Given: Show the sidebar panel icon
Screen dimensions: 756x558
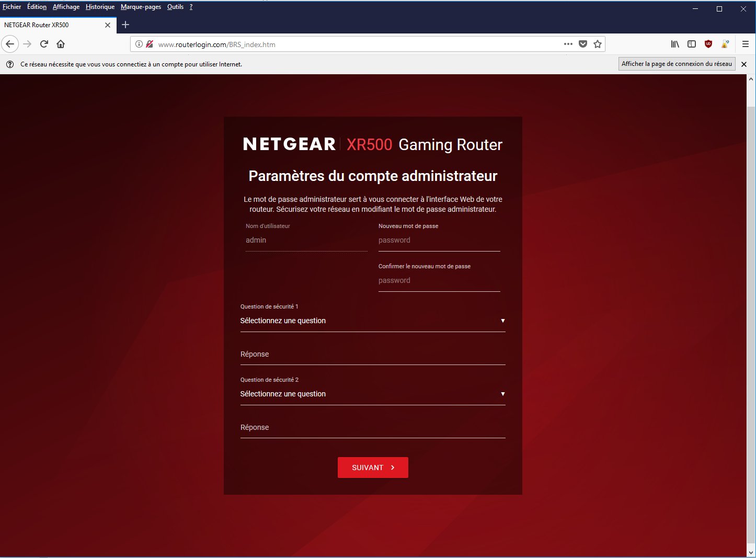Looking at the screenshot, I should point(692,44).
